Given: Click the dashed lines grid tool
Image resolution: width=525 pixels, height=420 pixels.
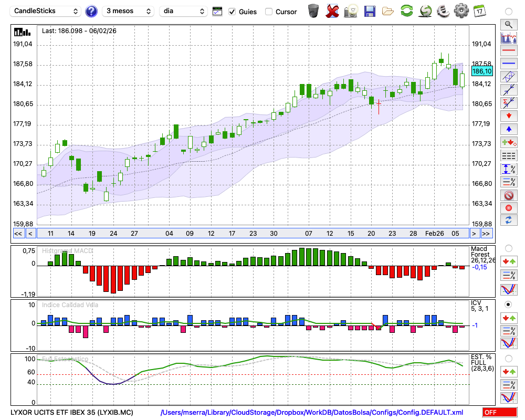Looking at the screenshot, I should pyautogui.click(x=509, y=155).
